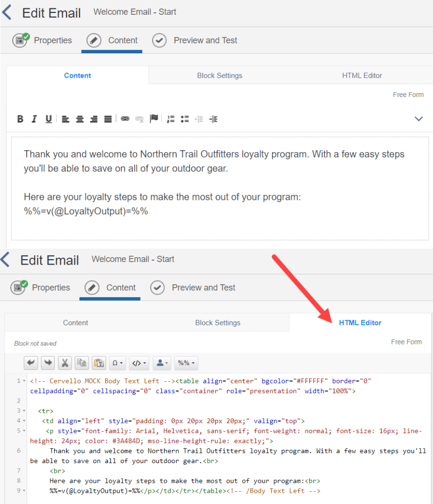
Task: Click the undo arrow in HTML editor toolbar
Action: click(x=31, y=363)
